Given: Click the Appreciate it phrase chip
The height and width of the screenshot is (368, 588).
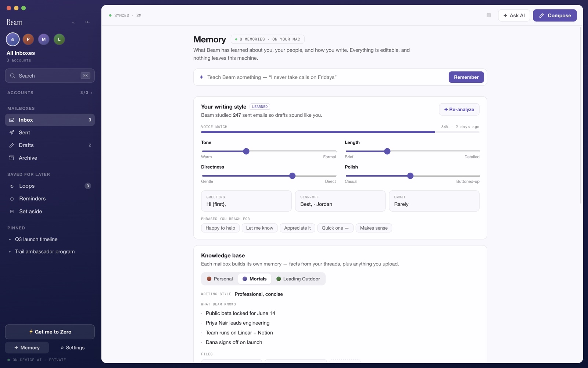Looking at the screenshot, I should (297, 228).
